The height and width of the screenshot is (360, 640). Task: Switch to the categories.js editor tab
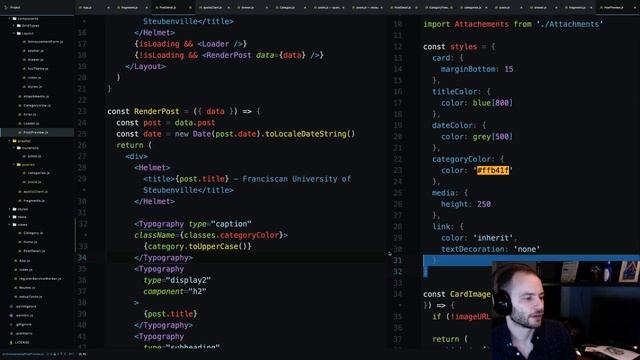point(473,7)
